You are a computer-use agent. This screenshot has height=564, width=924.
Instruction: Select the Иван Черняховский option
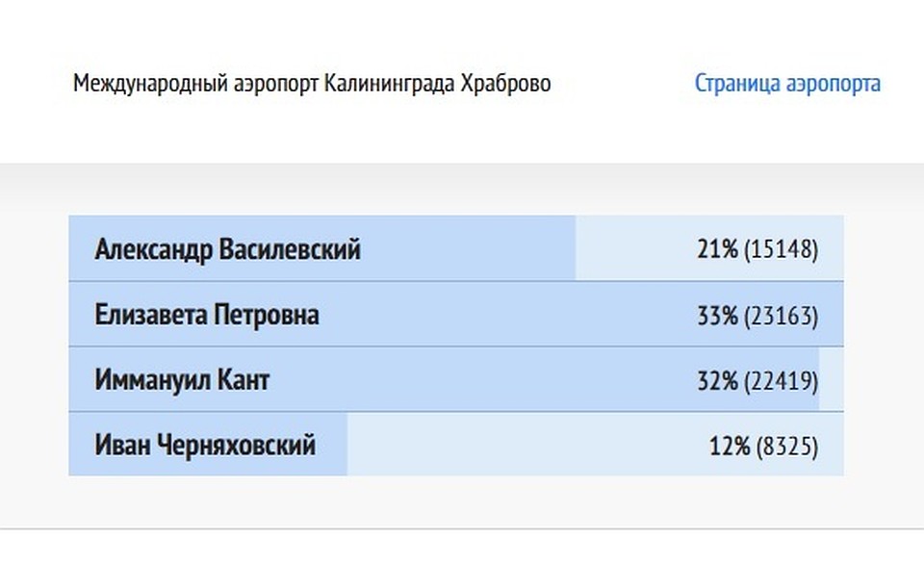tap(456, 444)
